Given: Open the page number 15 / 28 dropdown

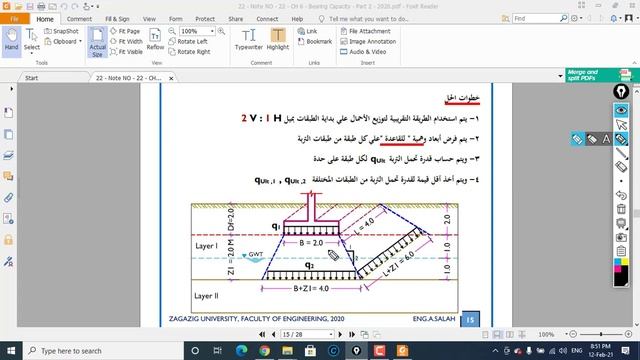Looking at the screenshot, I should pyautogui.click(x=331, y=334).
